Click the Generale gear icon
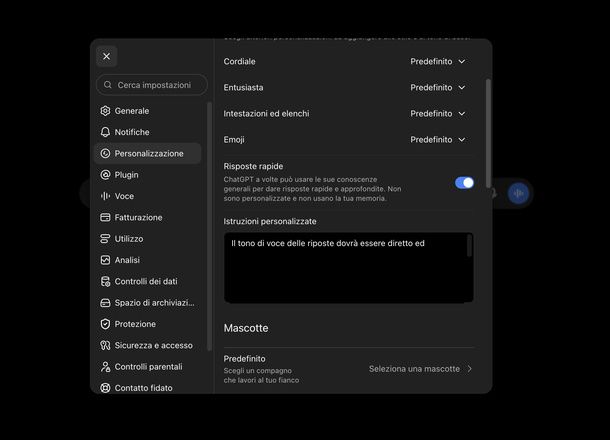Viewport: 610px width, 440px height. coord(105,111)
